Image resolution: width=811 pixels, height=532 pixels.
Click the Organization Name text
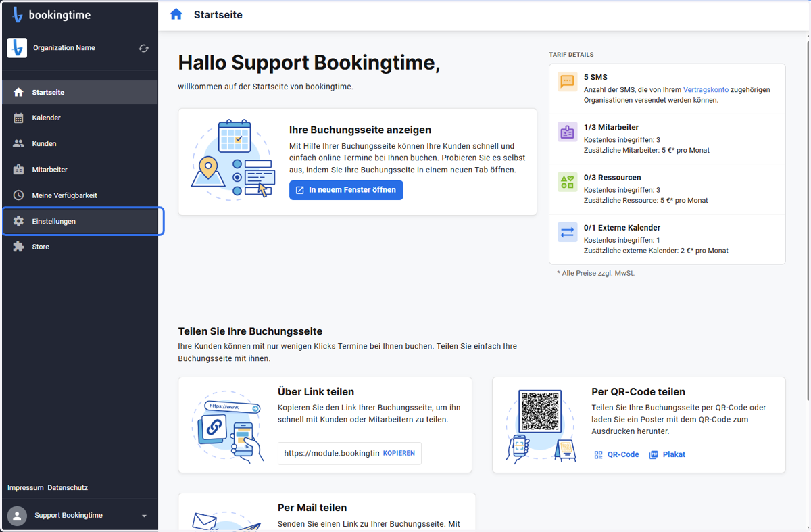point(64,48)
